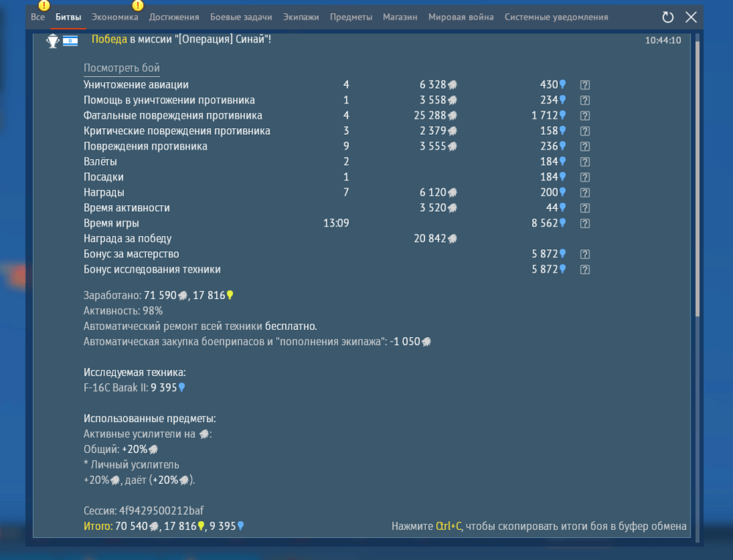733x560 pixels.
Task: Click warning badge above Экономика tab
Action: coord(138,5)
